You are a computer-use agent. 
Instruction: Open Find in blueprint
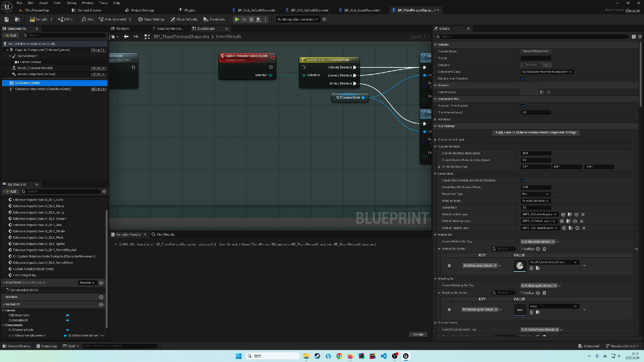pos(88,19)
